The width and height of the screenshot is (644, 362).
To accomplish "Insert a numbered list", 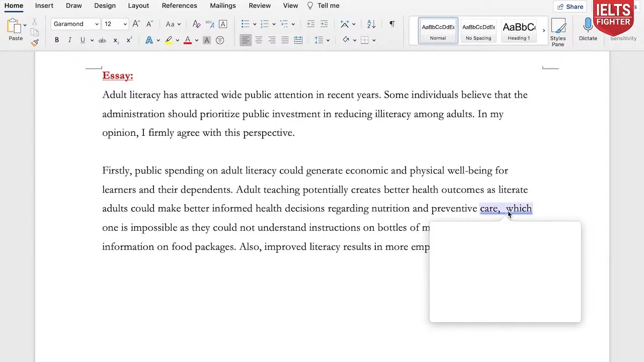I will (x=265, y=24).
